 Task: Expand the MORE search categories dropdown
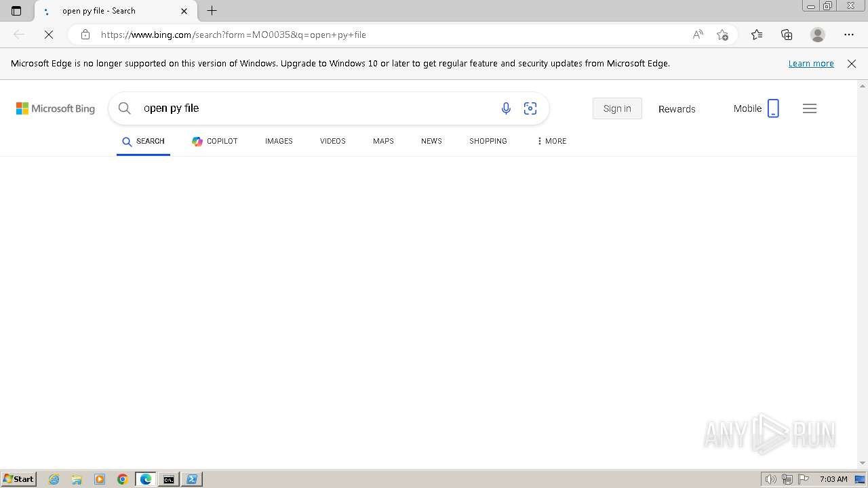(551, 141)
